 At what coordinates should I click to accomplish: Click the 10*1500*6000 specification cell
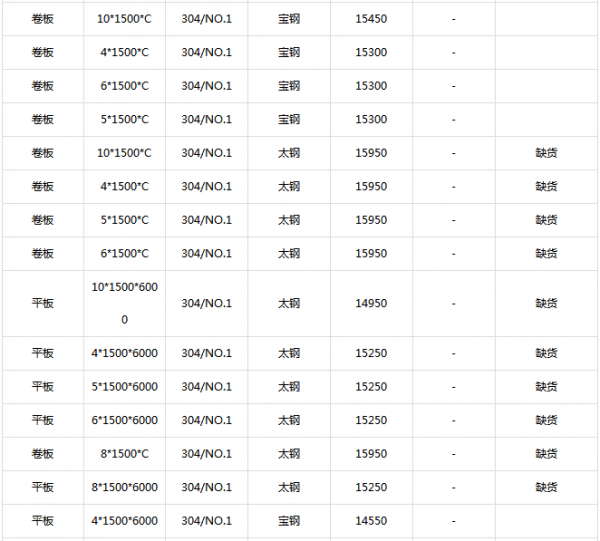tap(124, 303)
